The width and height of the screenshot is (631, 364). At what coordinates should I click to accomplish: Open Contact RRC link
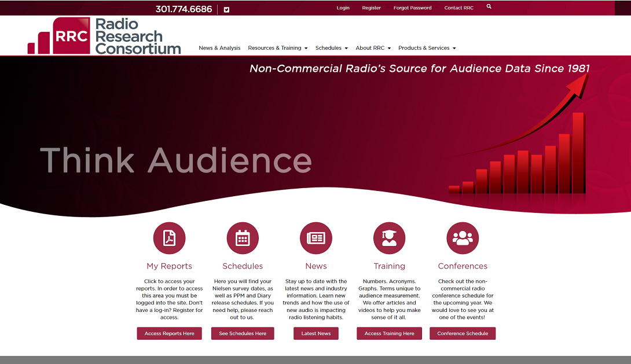pyautogui.click(x=458, y=8)
